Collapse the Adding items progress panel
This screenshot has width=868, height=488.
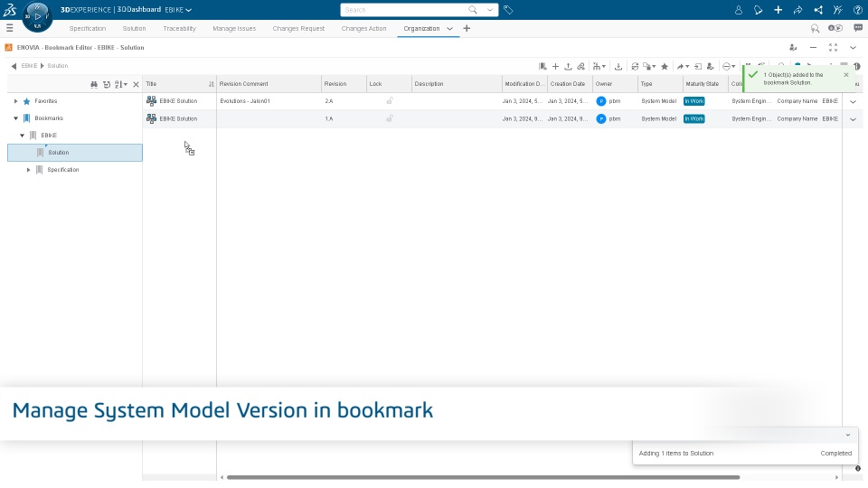tap(847, 435)
